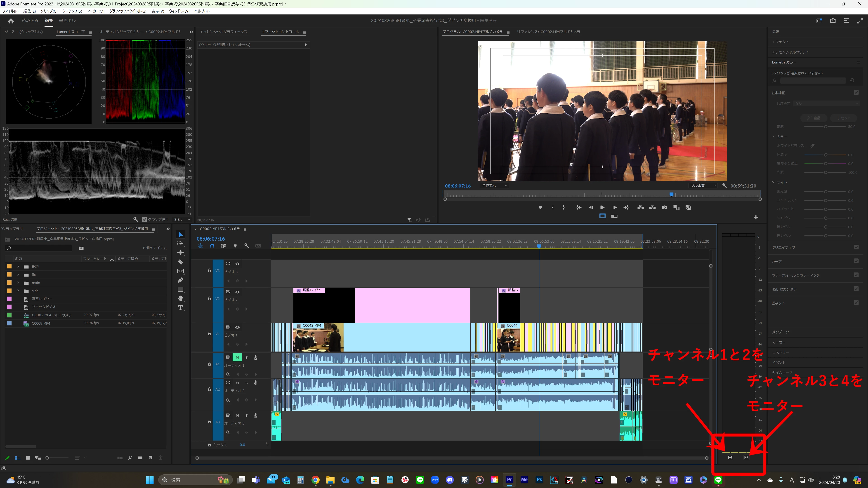Open Photoshop from the Windows taskbar
Image resolution: width=868 pixels, height=488 pixels.
click(x=539, y=480)
